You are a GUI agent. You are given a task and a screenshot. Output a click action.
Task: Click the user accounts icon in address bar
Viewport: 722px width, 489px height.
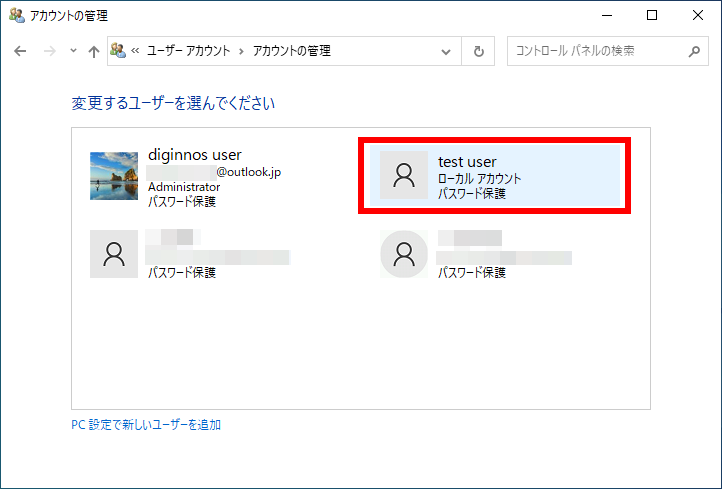pos(118,51)
